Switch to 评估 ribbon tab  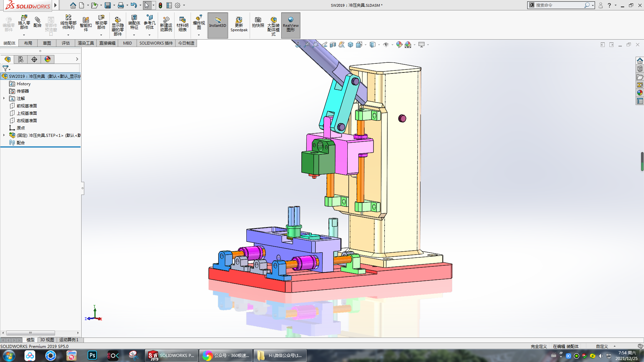point(66,43)
